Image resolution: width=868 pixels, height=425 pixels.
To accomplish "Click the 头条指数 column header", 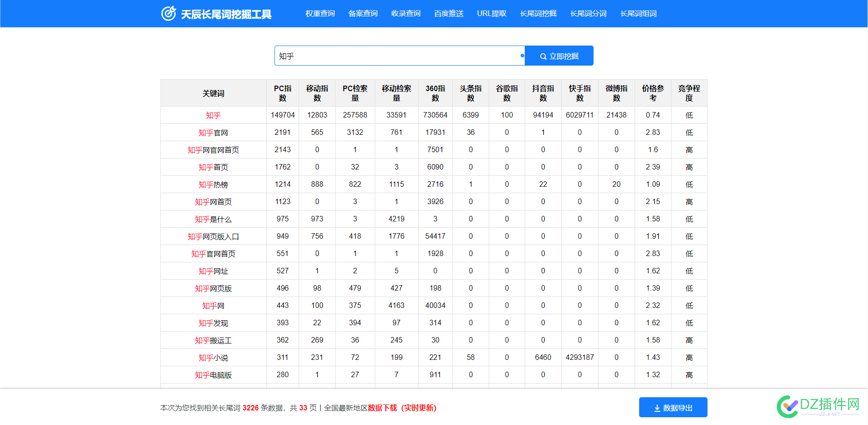I will 470,93.
